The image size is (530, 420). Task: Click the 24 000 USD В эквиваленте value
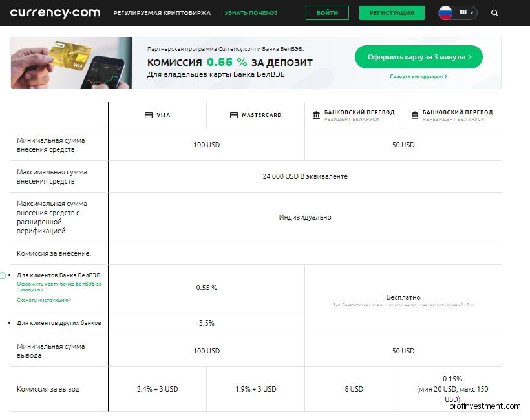point(305,176)
